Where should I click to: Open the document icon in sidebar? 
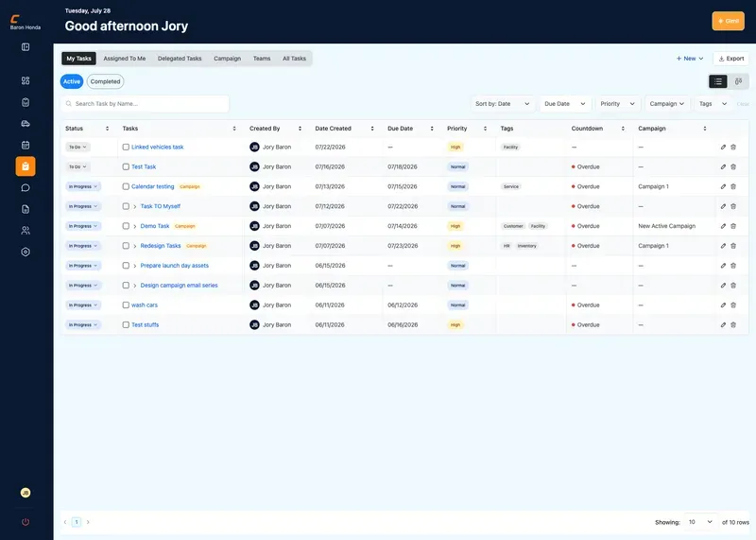pyautogui.click(x=26, y=209)
